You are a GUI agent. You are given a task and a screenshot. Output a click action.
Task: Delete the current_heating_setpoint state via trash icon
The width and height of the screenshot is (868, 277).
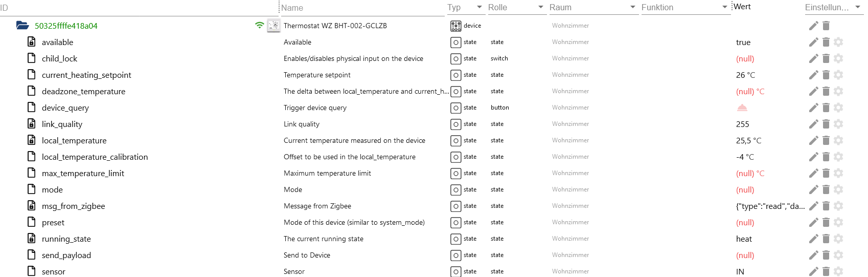826,75
